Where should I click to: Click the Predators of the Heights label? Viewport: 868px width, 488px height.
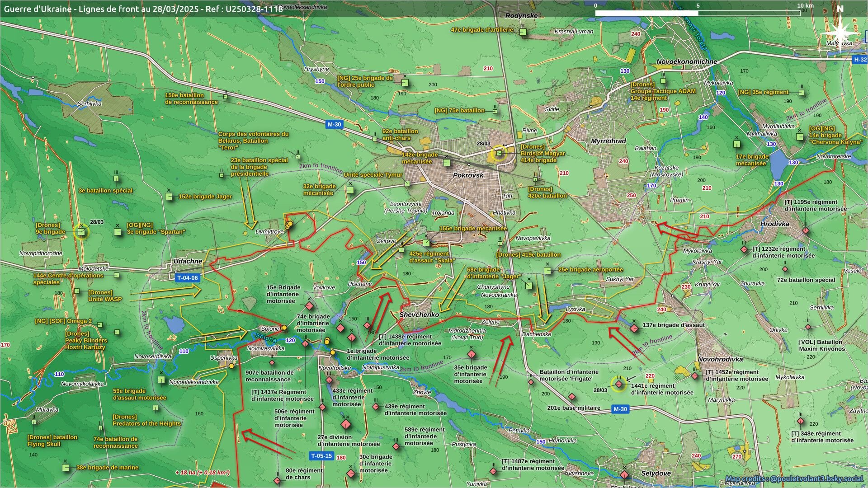pos(146,420)
